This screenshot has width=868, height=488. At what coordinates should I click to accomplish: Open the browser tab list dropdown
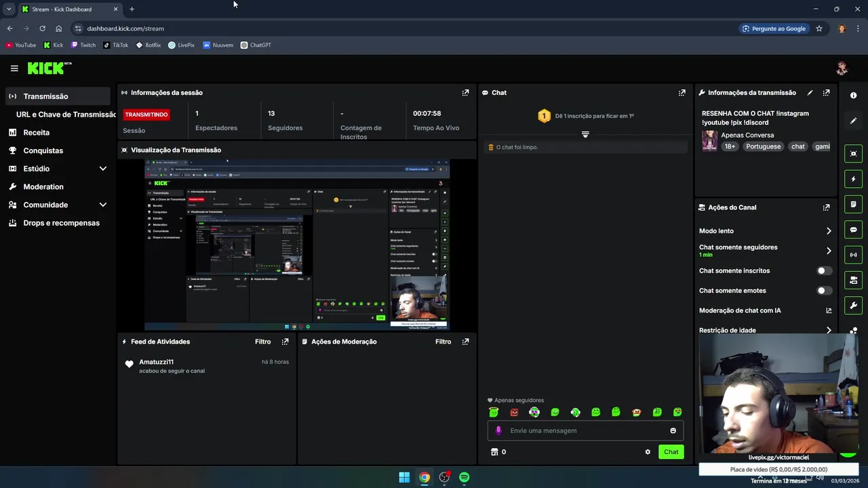coord(9,9)
